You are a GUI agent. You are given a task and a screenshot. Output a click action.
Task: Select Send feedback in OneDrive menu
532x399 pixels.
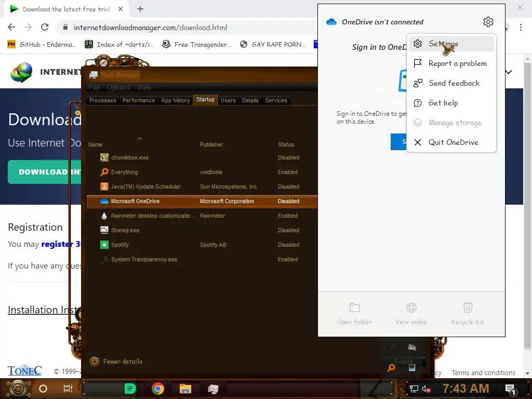[451, 83]
